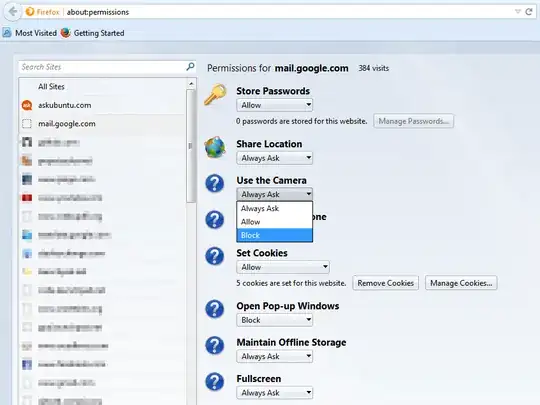Click the Firefox identity icon in address bar
Viewport: 540px width, 405px height.
pos(30,12)
